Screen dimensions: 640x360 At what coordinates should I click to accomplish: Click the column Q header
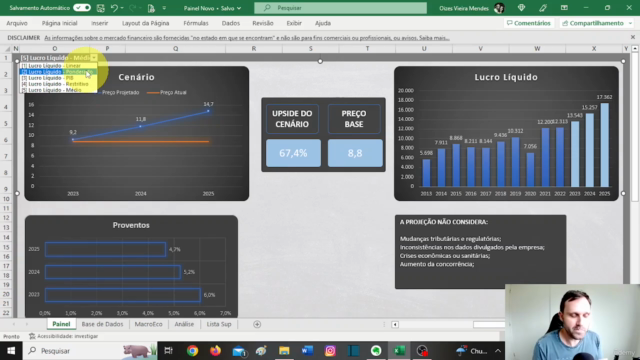(x=176, y=49)
